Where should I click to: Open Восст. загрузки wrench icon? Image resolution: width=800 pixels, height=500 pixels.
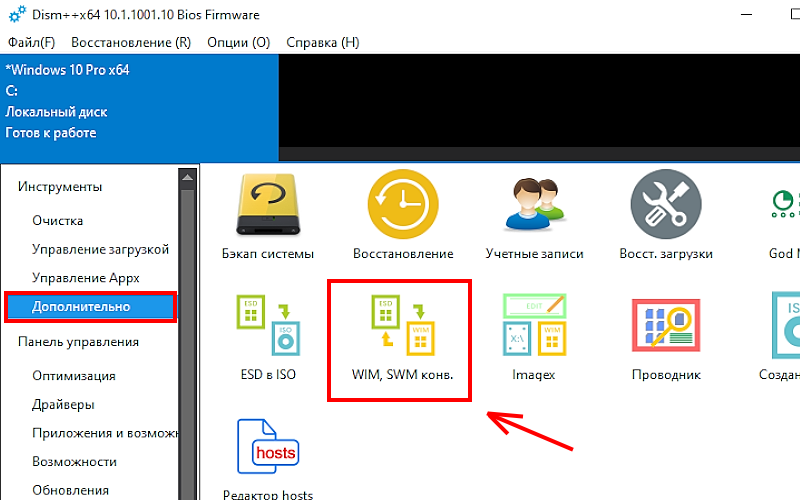(666, 204)
